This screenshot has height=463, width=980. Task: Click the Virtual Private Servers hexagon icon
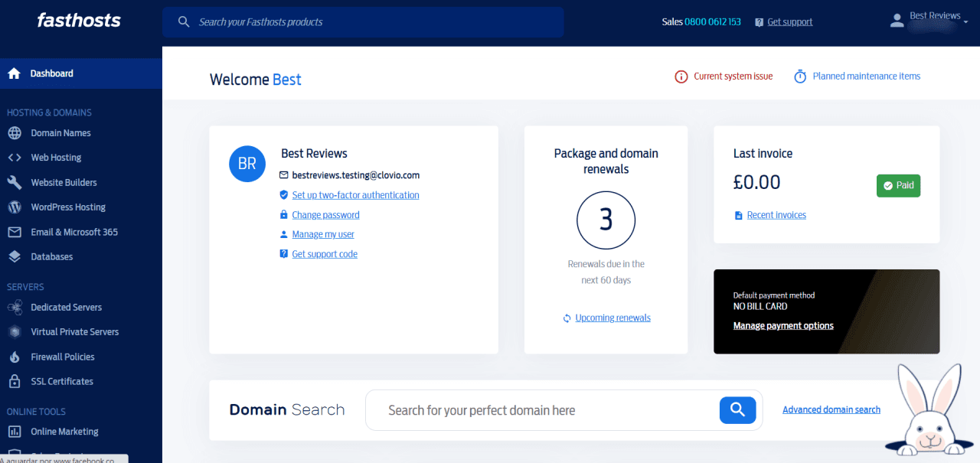tap(14, 332)
